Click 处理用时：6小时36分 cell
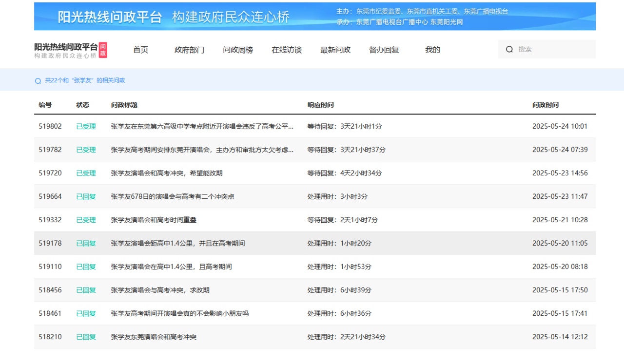 click(x=339, y=313)
